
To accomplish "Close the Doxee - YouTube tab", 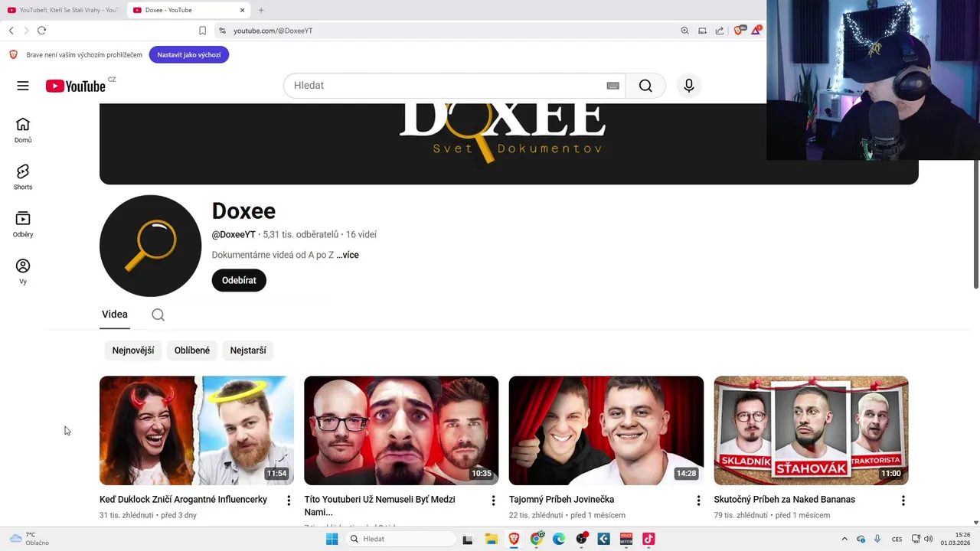I will tap(243, 10).
